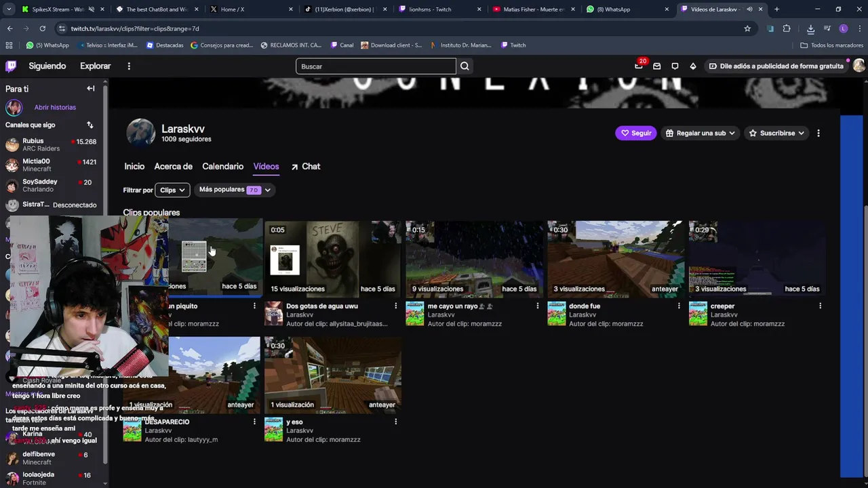The height and width of the screenshot is (488, 868).
Task: Click Abrir historias link
Action: 55,107
